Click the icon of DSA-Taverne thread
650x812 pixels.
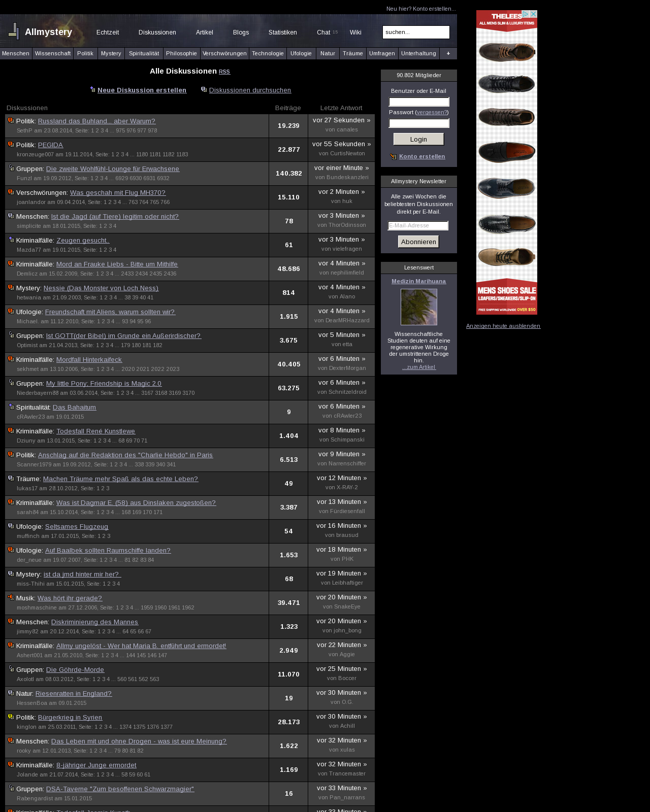click(11, 788)
